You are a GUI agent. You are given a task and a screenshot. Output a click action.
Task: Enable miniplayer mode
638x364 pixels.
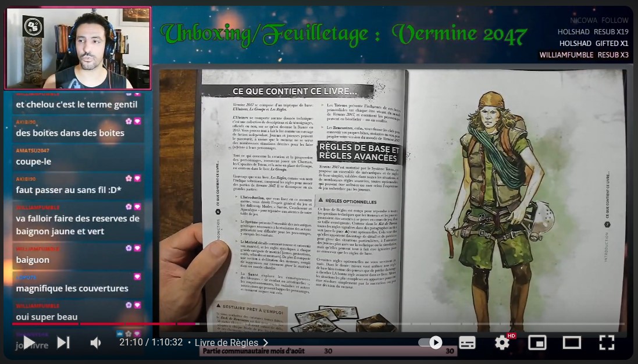pyautogui.click(x=537, y=342)
